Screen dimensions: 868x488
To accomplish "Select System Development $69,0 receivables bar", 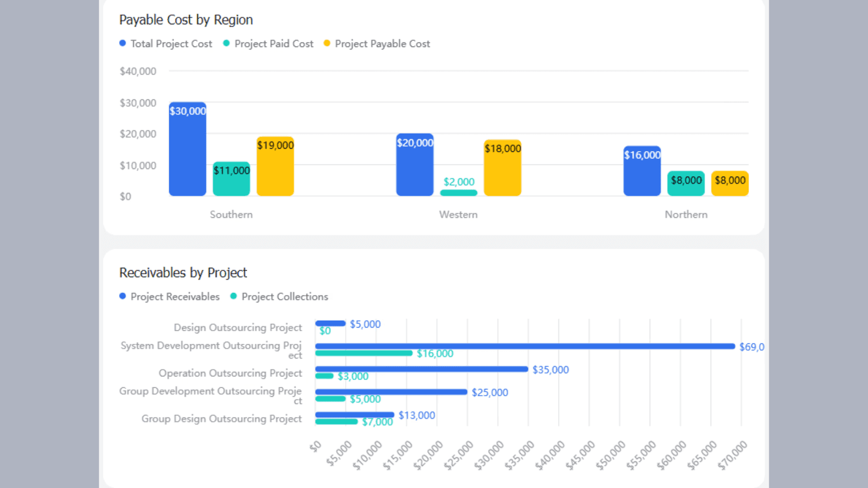I will pyautogui.click(x=525, y=346).
